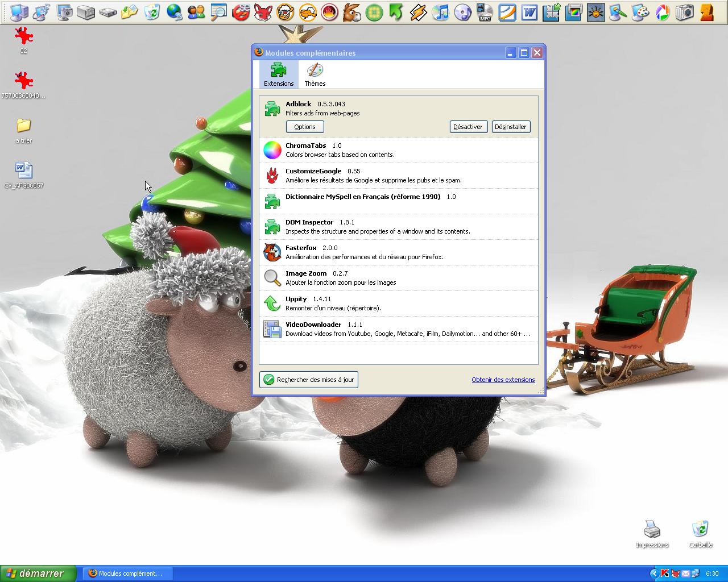Launch the eMule donkey icon
Viewport: 728px width, 582px height.
pyautogui.click(x=351, y=12)
